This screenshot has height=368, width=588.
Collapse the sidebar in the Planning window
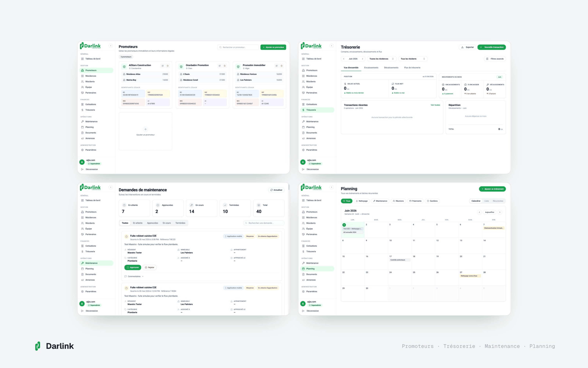pyautogui.click(x=332, y=187)
